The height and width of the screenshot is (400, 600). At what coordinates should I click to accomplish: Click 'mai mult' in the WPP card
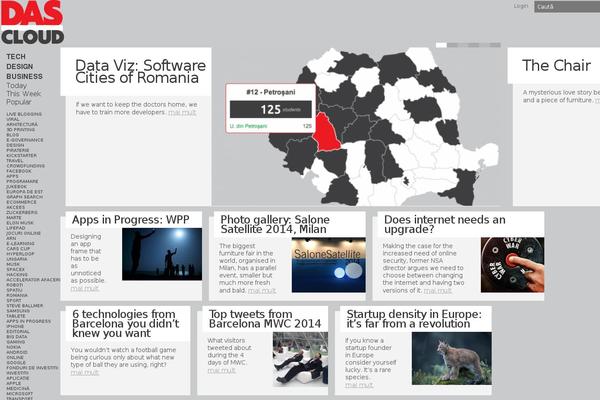(85, 288)
